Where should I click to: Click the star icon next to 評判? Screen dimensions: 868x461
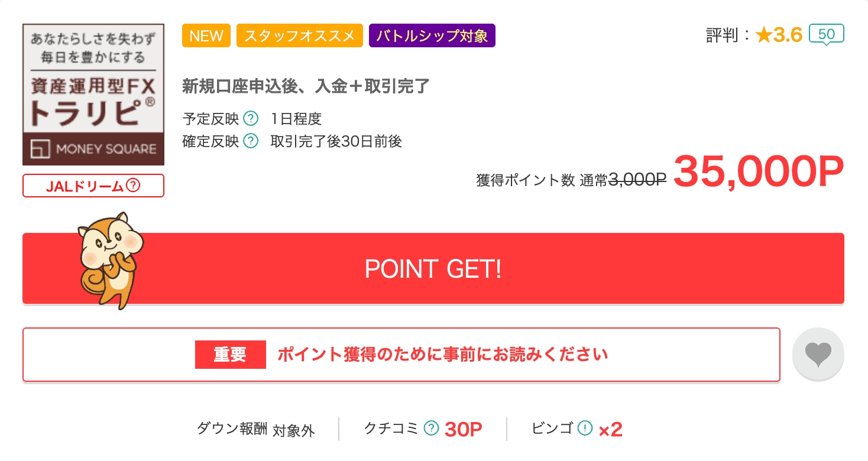pos(764,35)
